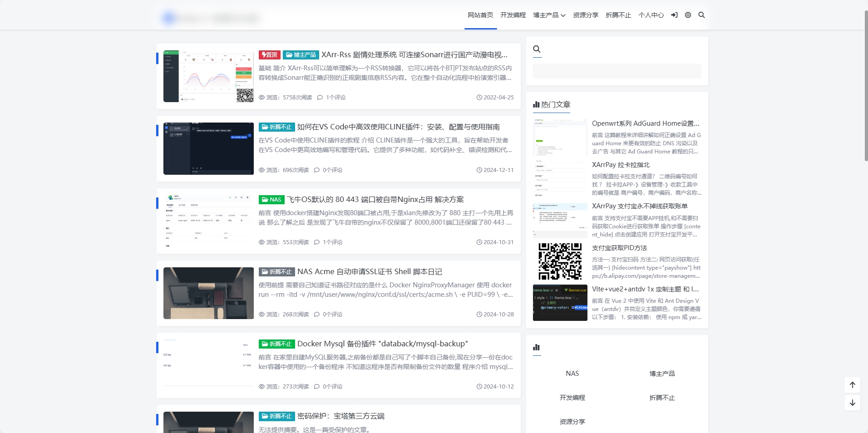Open 密码保护:宝塔第三方云端 article title

point(341,416)
